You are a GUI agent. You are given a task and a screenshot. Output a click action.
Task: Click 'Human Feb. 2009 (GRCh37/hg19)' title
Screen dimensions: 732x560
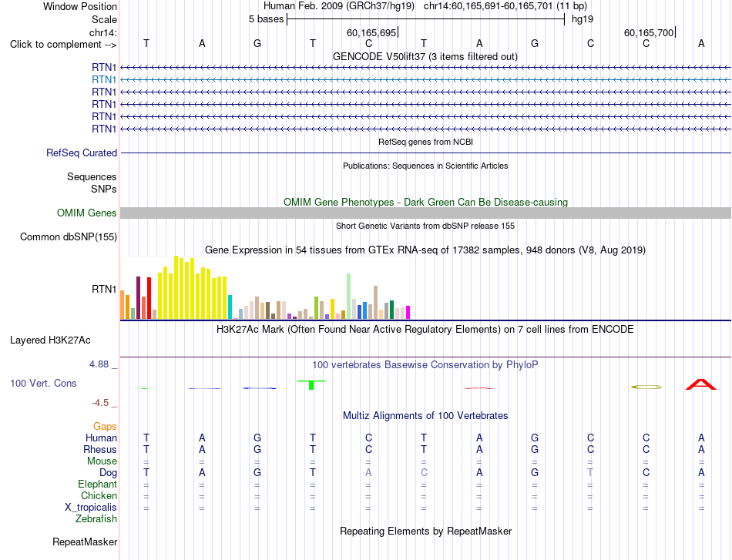339,6
